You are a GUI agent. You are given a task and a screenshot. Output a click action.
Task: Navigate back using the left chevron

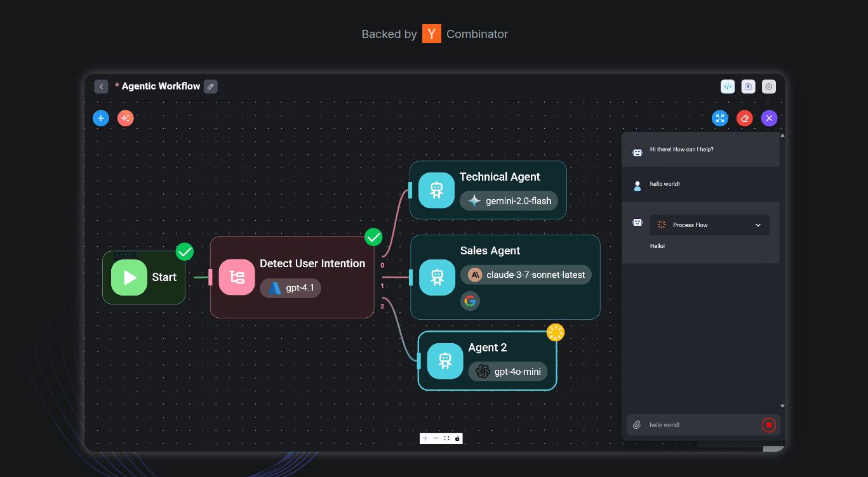coord(101,86)
